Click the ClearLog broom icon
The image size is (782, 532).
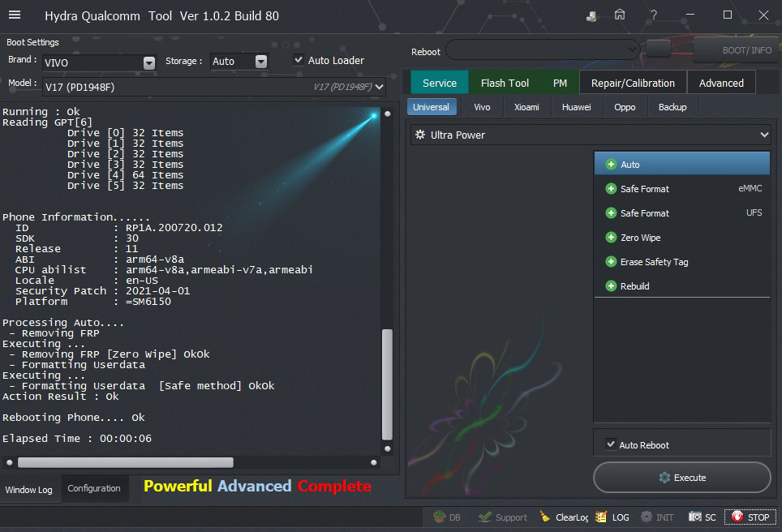point(544,517)
